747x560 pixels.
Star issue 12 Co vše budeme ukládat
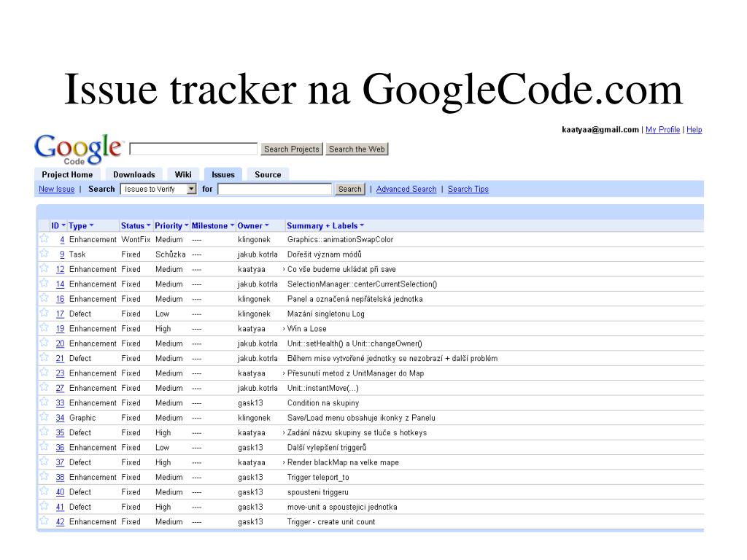coord(44,268)
